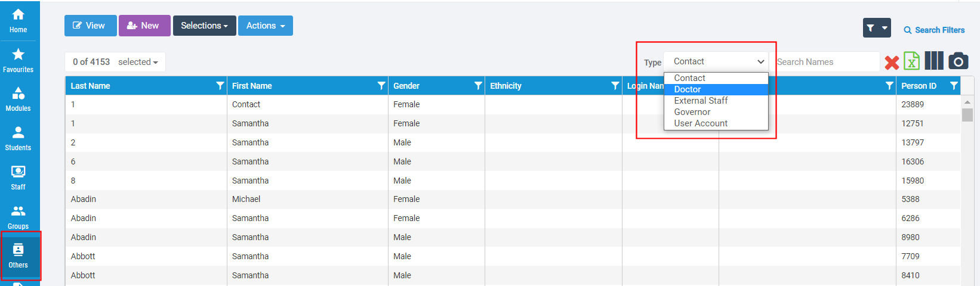The height and width of the screenshot is (286, 980).
Task: Expand the '0 of 4153 selected' dropdown
Action: pos(115,62)
